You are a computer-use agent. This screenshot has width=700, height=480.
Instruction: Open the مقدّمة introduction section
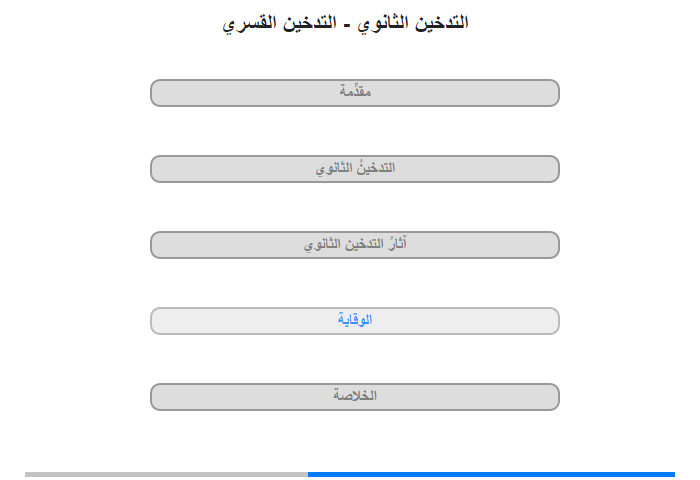pyautogui.click(x=354, y=93)
